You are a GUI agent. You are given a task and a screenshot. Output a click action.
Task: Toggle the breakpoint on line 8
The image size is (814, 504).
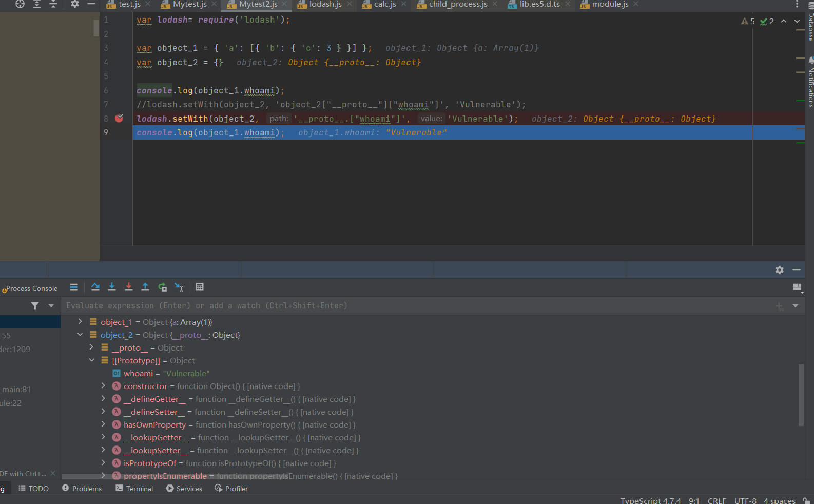(119, 119)
